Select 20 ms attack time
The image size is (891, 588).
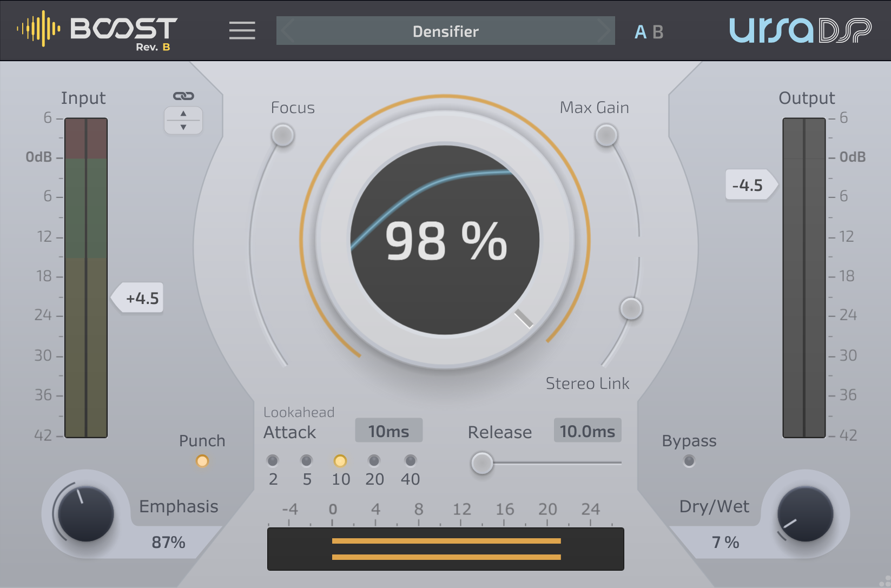tap(374, 461)
